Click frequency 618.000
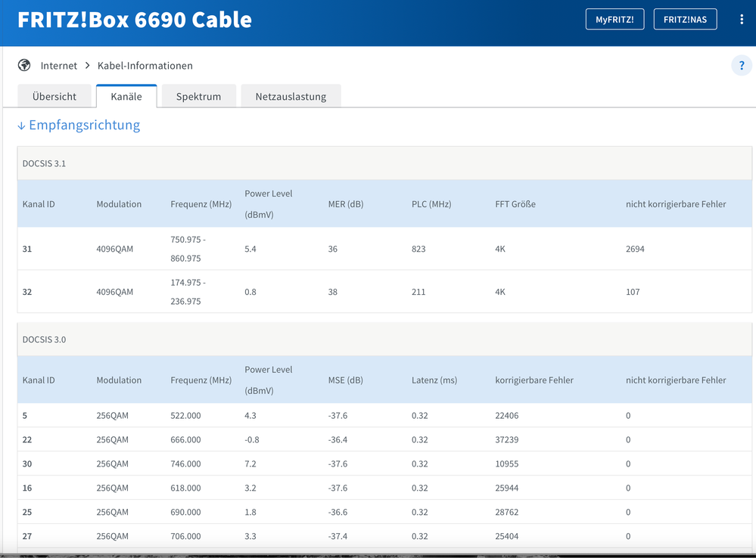 click(185, 488)
